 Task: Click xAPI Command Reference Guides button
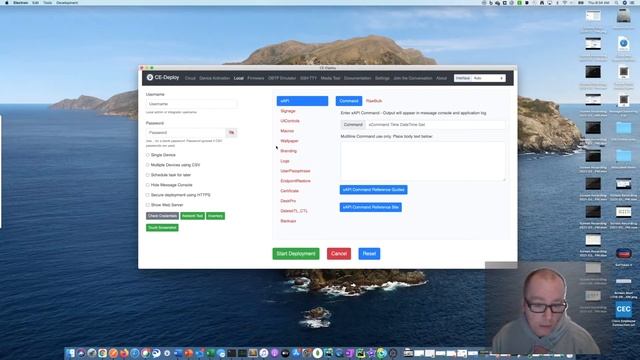(x=373, y=190)
